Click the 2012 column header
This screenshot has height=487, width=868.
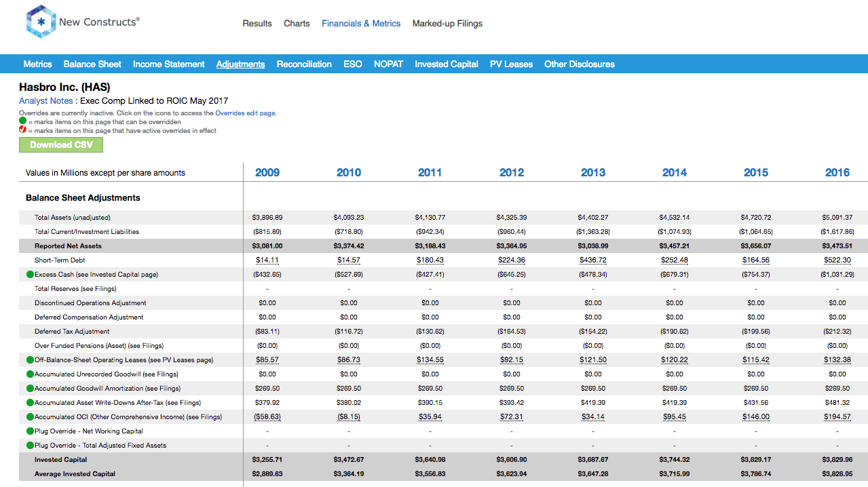point(512,173)
